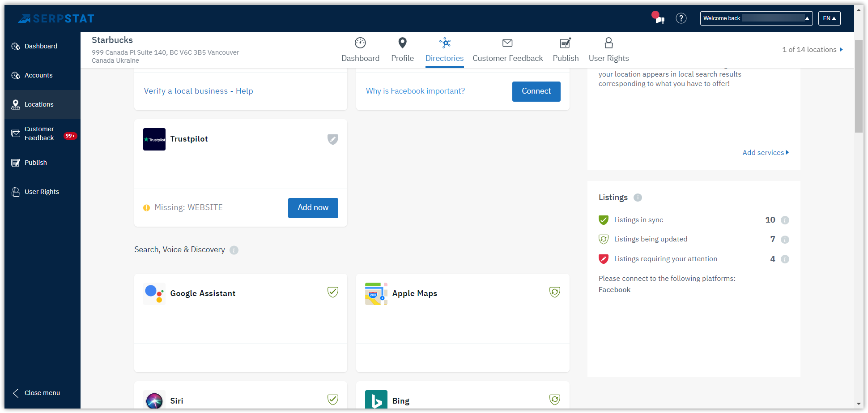
Task: Click red Listings requiring attention shield
Action: [604, 259]
